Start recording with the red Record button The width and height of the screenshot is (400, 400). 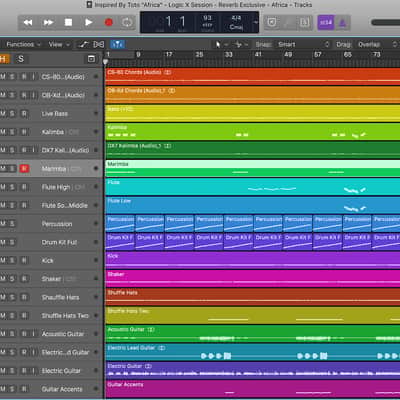[x=109, y=23]
